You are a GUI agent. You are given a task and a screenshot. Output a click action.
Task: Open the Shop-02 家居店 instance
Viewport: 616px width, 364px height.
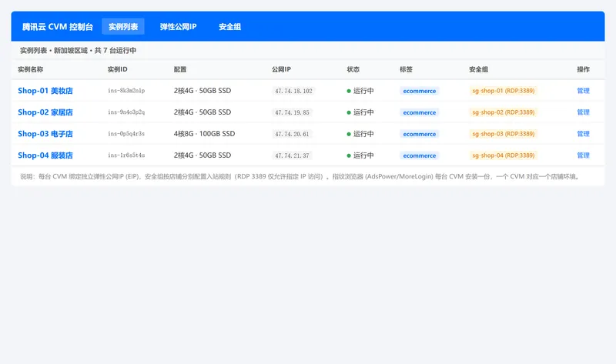tap(45, 112)
